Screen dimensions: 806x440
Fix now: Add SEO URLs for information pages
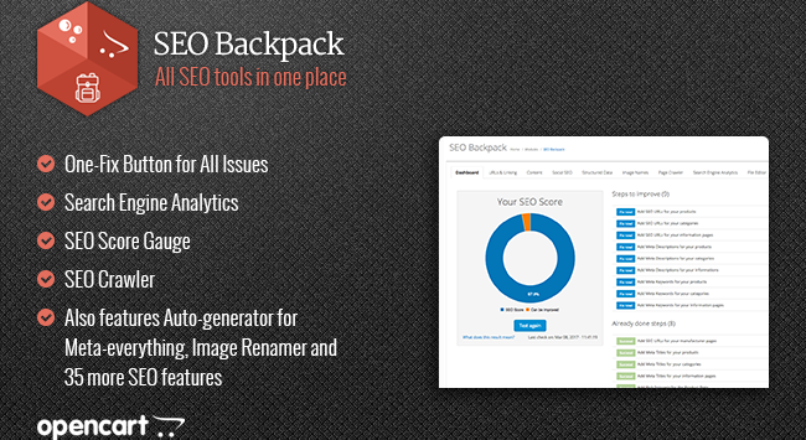point(626,235)
